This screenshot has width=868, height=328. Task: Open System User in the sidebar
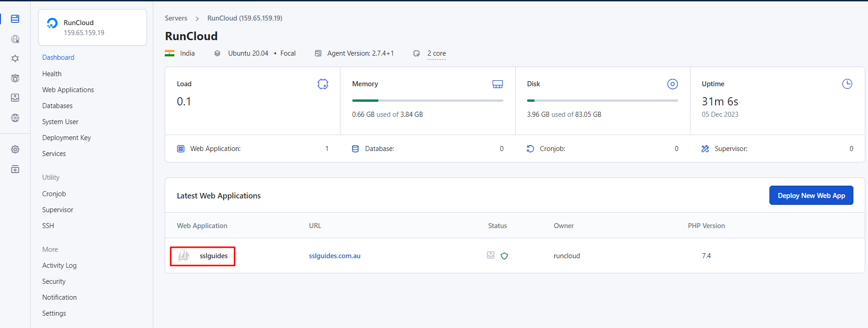[60, 122]
